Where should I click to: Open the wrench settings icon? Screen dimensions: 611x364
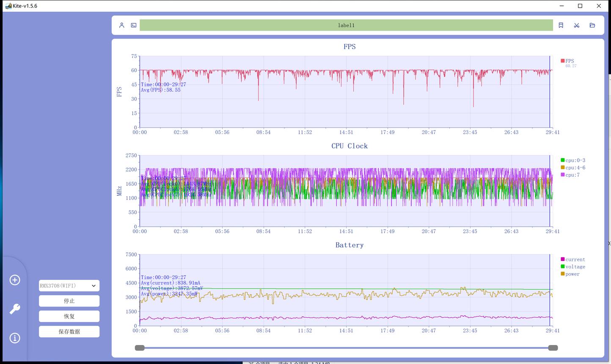15,309
